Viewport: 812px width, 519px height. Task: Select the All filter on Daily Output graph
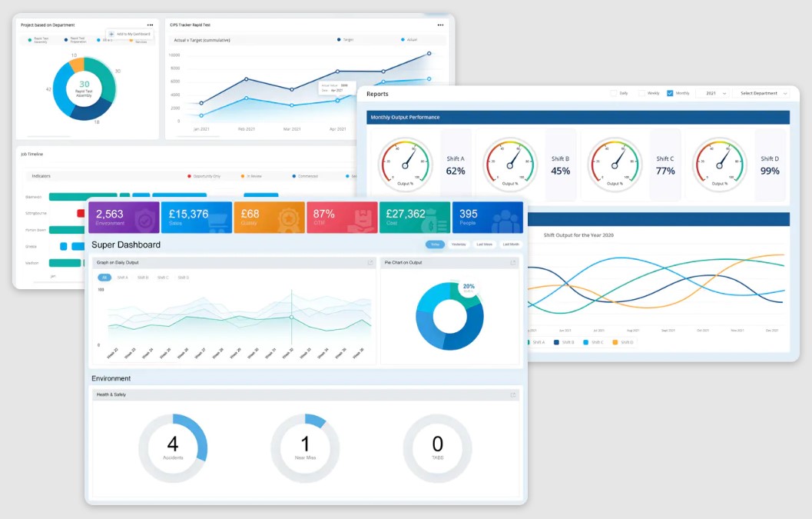tap(104, 278)
